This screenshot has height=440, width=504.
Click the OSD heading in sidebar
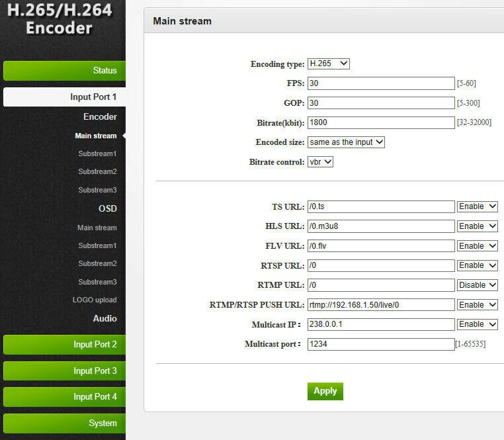108,208
